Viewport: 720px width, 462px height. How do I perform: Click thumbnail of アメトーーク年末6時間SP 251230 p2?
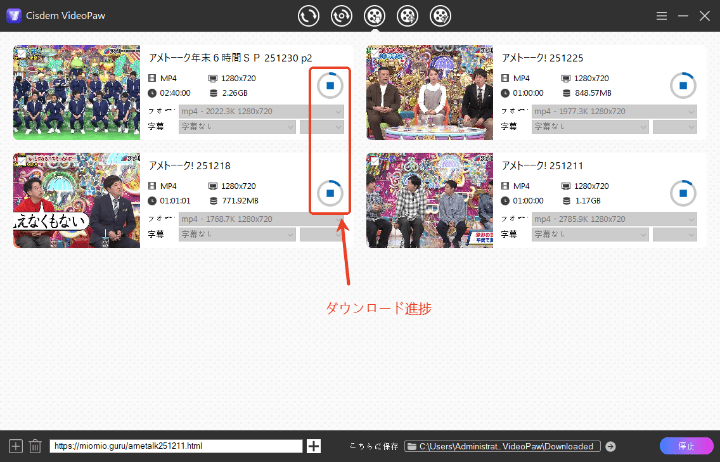(76, 92)
